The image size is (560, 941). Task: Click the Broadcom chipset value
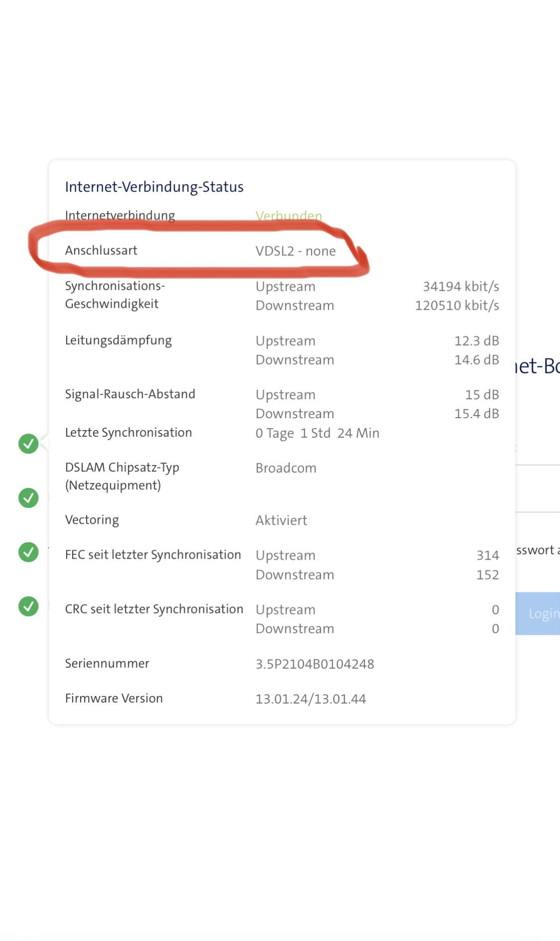(x=286, y=468)
